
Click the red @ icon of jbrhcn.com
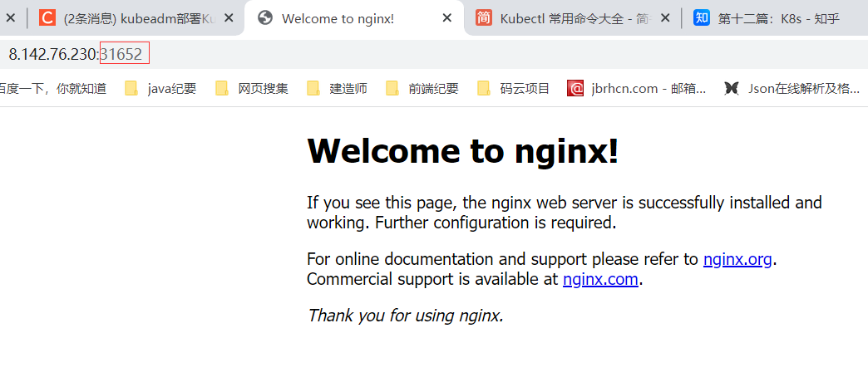(575, 89)
